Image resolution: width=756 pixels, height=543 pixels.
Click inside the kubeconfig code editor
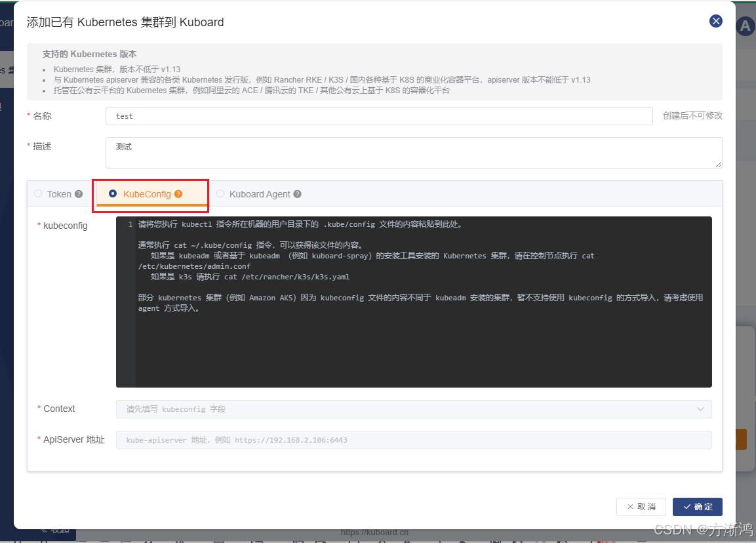414,302
